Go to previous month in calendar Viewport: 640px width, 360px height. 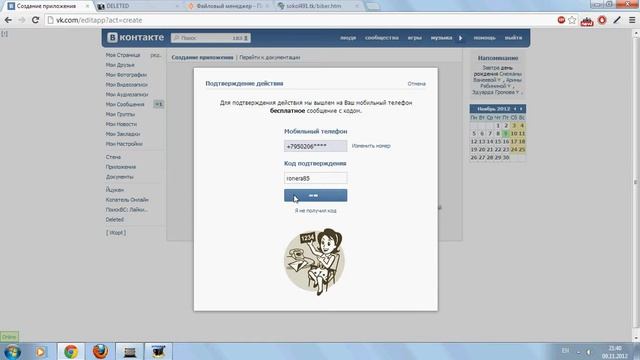pyautogui.click(x=515, y=109)
